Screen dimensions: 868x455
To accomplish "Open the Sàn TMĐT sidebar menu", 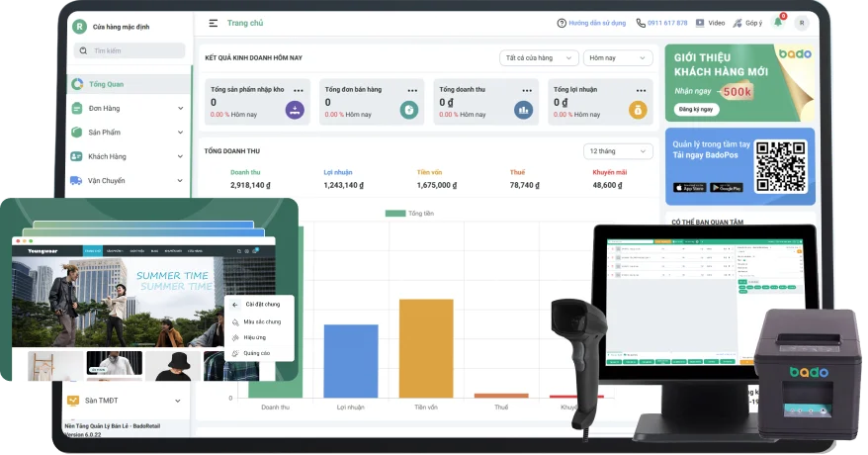I will point(127,401).
